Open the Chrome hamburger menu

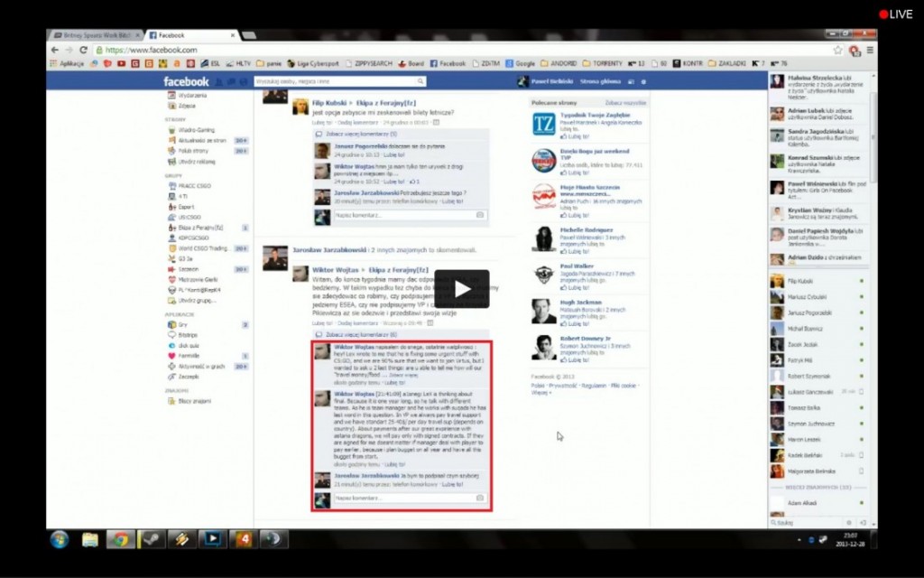click(870, 51)
